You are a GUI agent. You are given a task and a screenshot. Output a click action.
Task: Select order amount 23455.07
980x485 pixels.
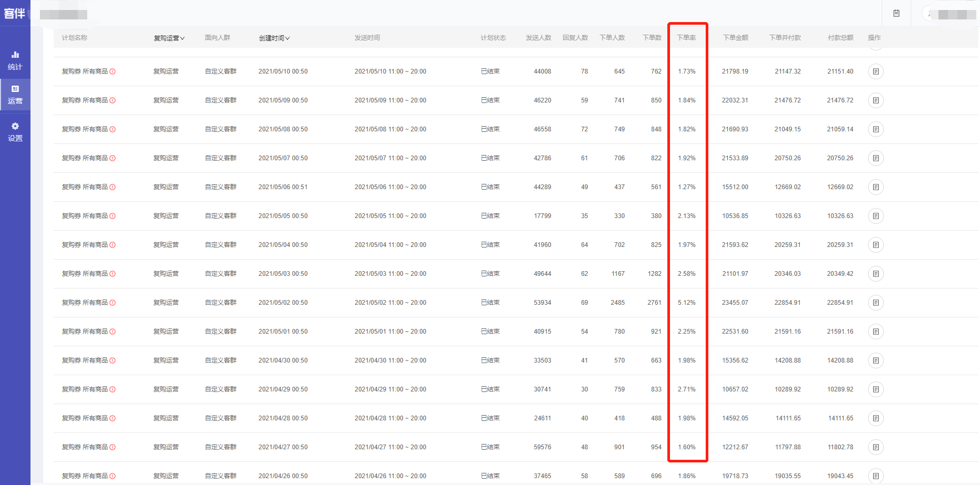point(735,303)
